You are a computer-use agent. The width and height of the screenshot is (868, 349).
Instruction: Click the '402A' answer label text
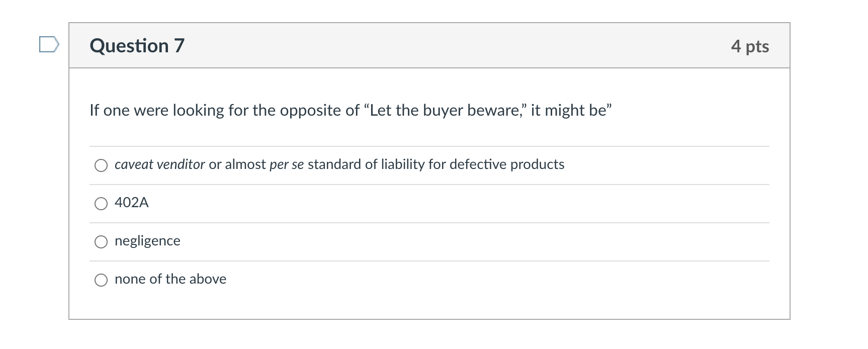tap(131, 203)
